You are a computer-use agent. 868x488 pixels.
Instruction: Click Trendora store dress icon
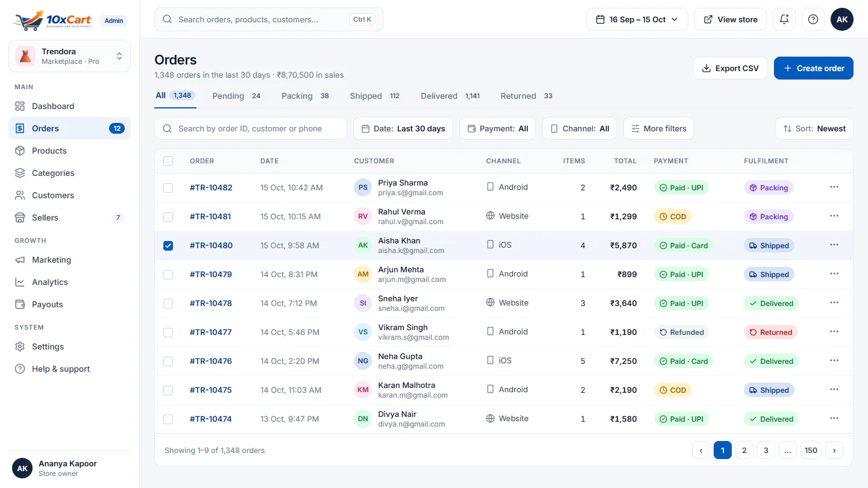(25, 56)
